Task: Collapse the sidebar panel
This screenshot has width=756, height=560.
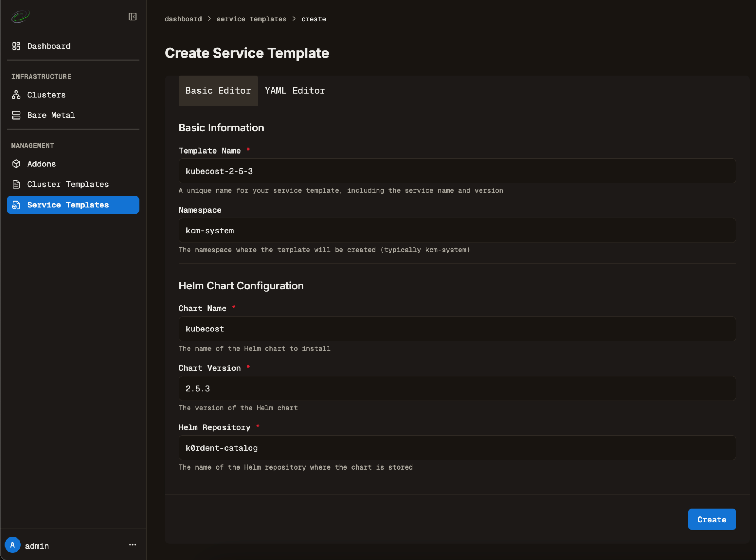Action: tap(133, 17)
